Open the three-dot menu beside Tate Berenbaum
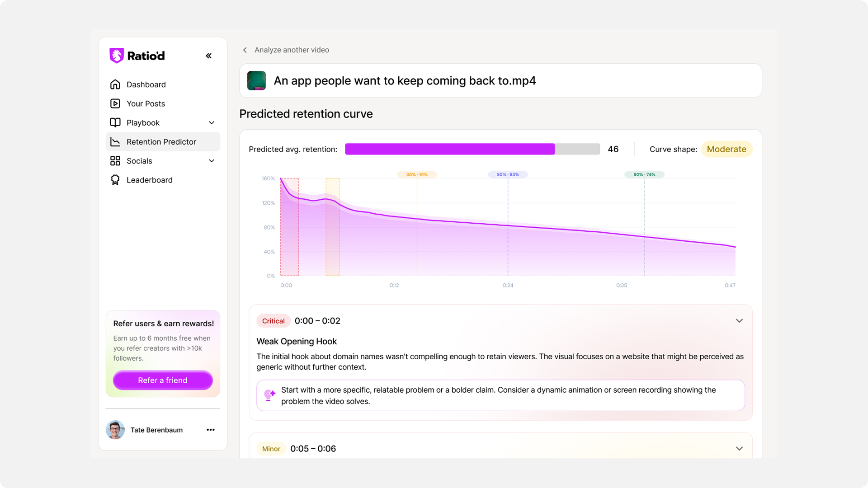The image size is (868, 488). tap(210, 430)
